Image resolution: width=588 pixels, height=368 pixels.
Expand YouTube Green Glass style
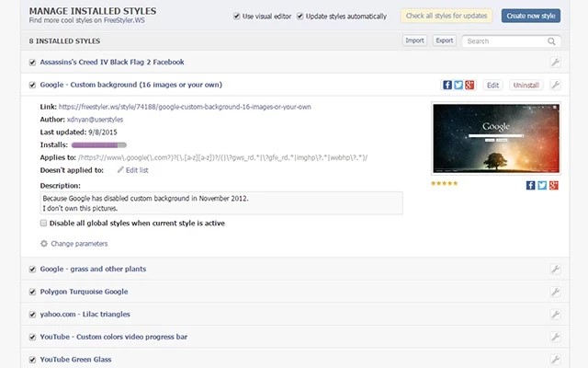[75, 360]
